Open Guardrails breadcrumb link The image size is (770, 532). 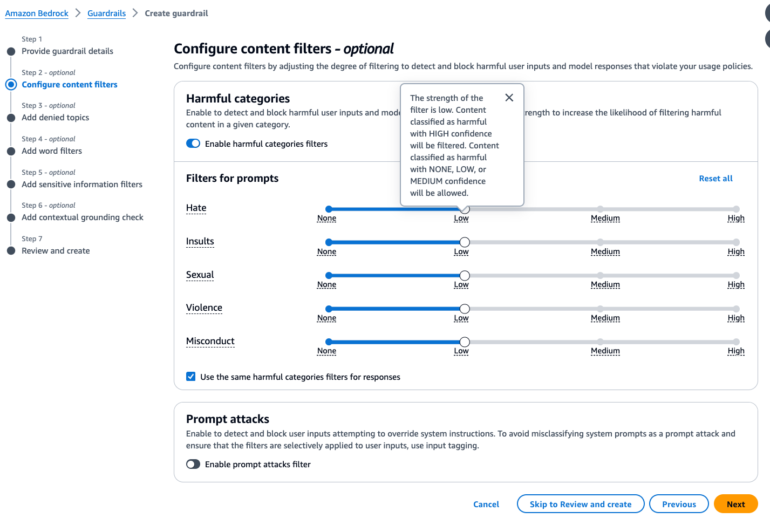[x=106, y=13]
